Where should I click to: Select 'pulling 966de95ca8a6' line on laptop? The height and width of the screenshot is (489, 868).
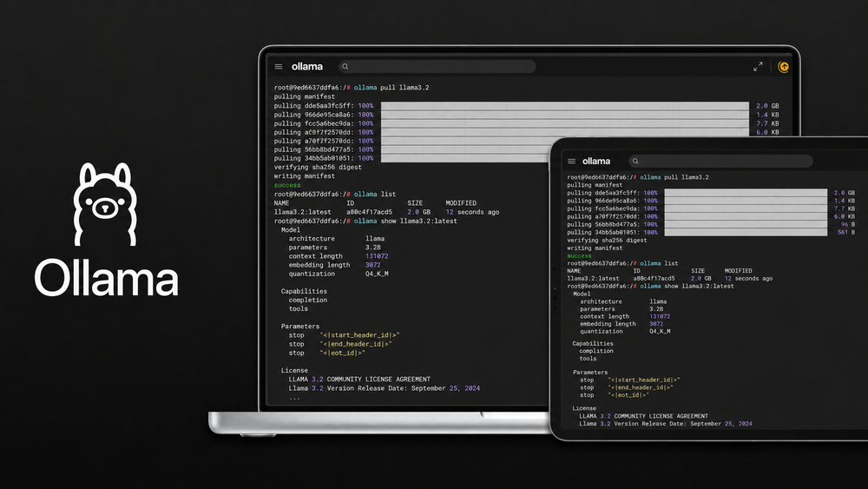click(323, 115)
